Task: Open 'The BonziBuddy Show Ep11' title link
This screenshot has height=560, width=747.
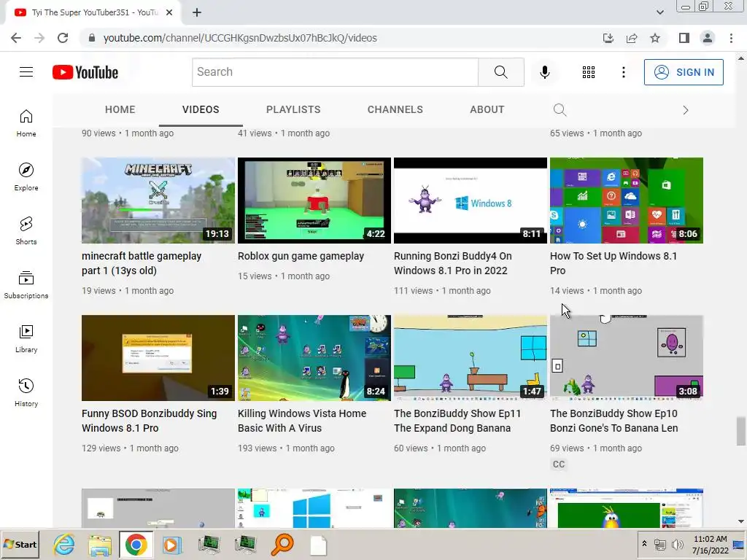Action: tap(457, 421)
